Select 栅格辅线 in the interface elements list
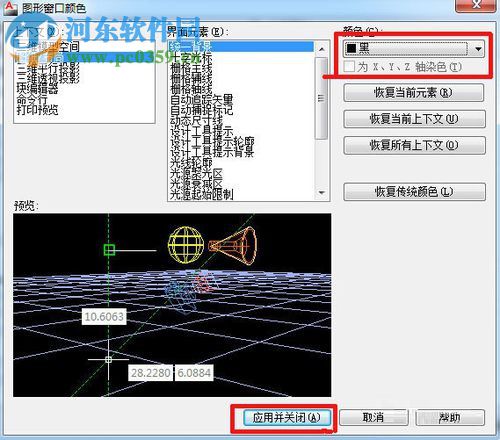The image size is (500, 440). click(191, 78)
